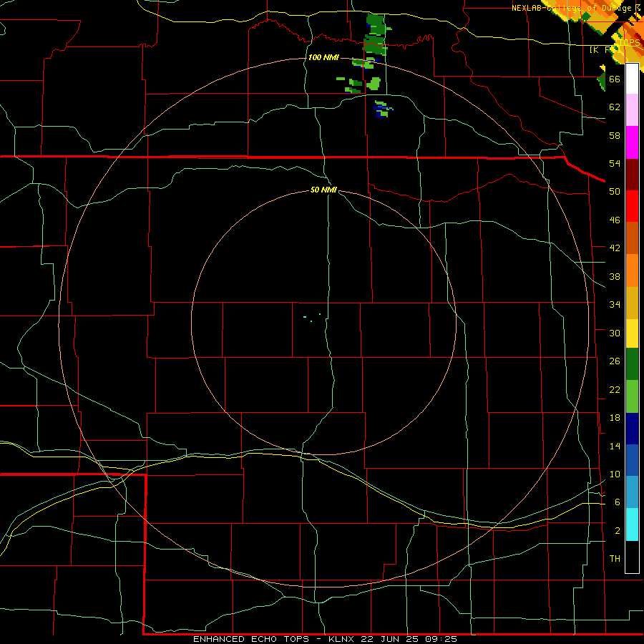
Task: Pick the magenta swatch in the echo tops scale
Action: click(x=632, y=142)
